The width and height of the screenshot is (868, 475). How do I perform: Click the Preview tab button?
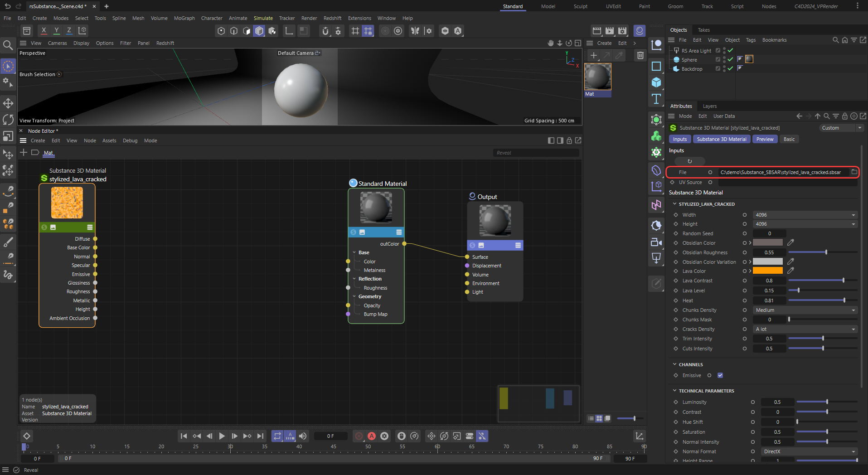pos(765,139)
